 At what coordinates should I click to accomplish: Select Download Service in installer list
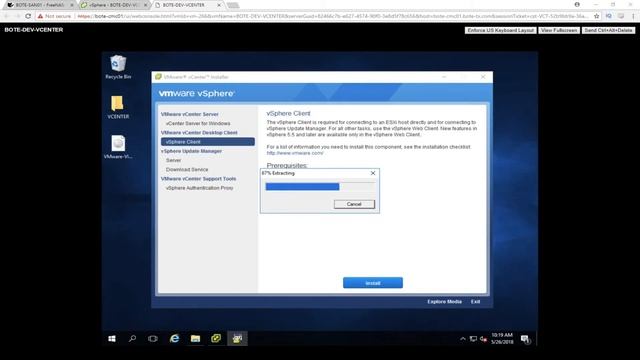187,169
